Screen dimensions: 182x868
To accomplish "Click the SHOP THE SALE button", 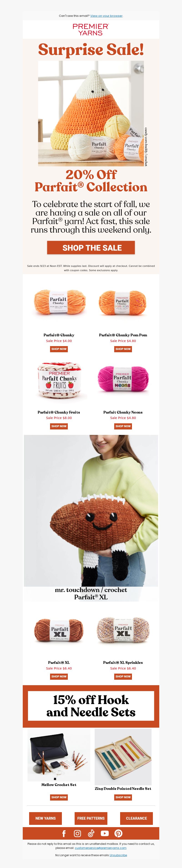I will tap(91, 248).
